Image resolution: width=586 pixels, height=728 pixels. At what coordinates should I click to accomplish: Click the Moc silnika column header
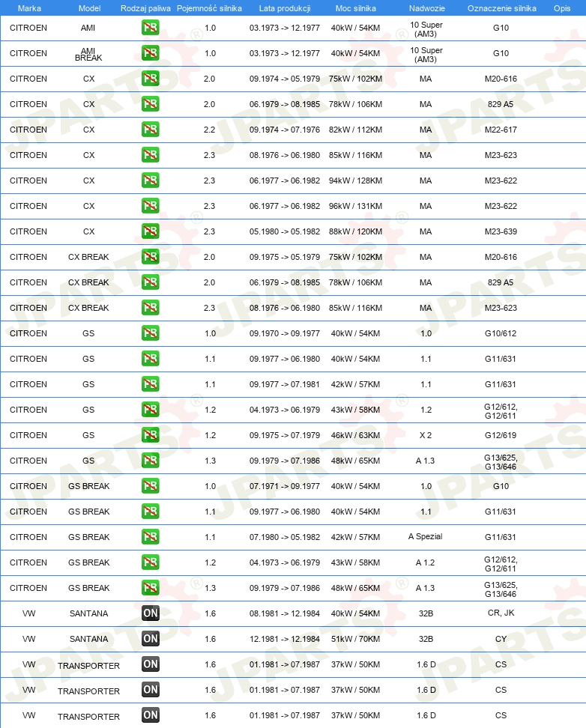[x=355, y=8]
